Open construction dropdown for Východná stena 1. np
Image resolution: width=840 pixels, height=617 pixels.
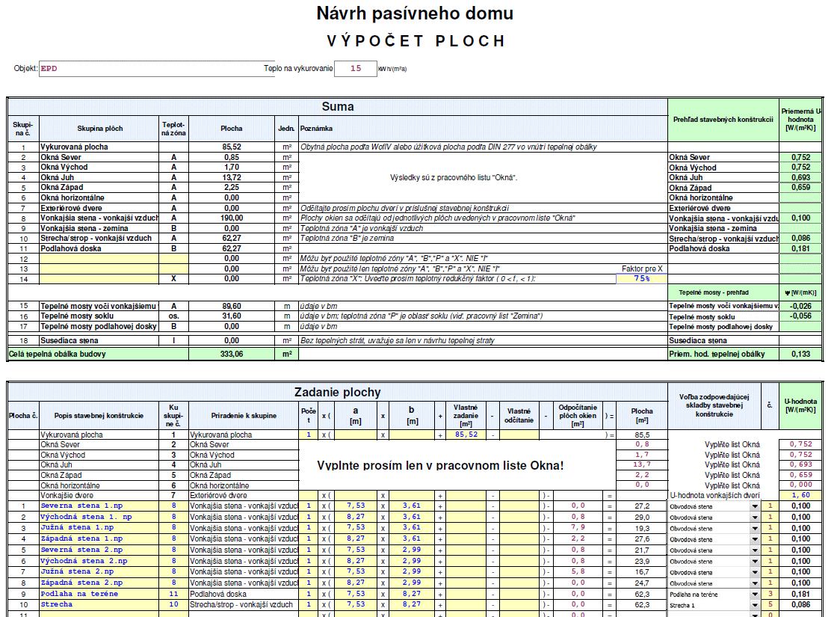click(x=755, y=518)
